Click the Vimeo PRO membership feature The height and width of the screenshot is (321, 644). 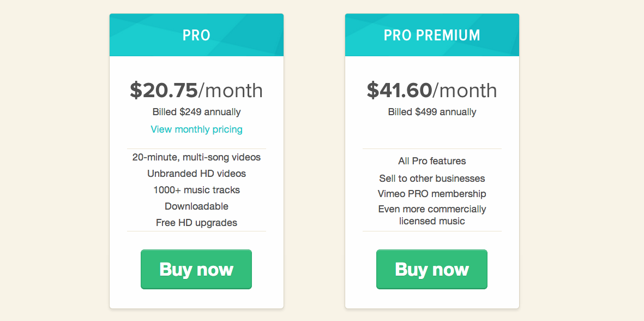tap(432, 194)
